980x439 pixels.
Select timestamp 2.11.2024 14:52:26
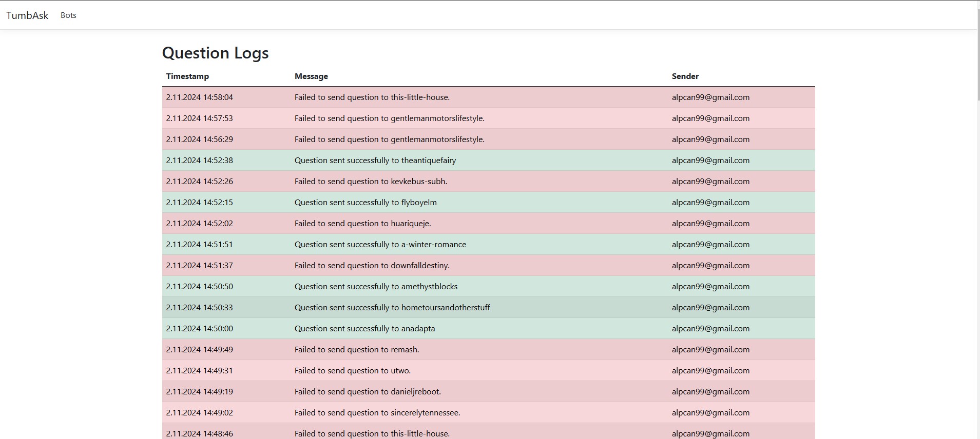click(199, 182)
